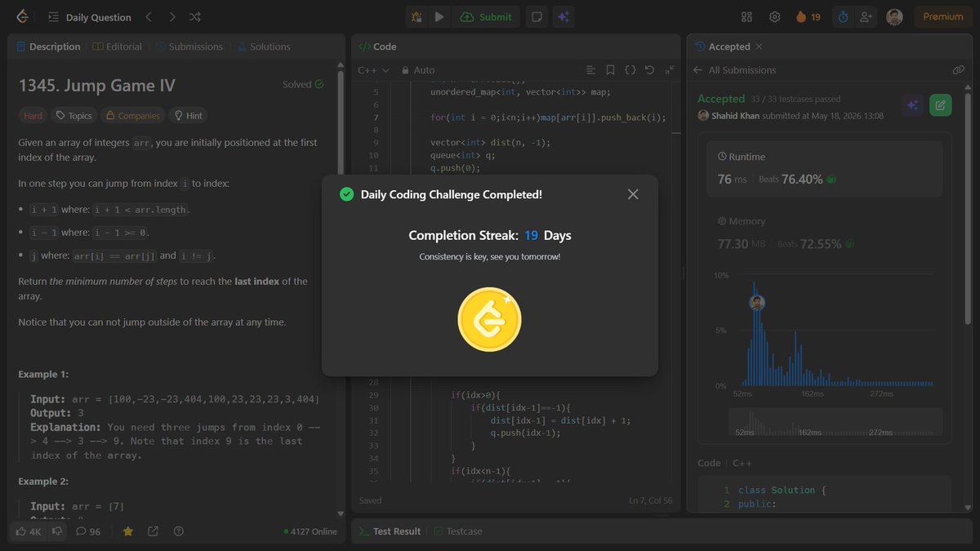
Task: Click the Accepted result heading
Action: (721, 99)
